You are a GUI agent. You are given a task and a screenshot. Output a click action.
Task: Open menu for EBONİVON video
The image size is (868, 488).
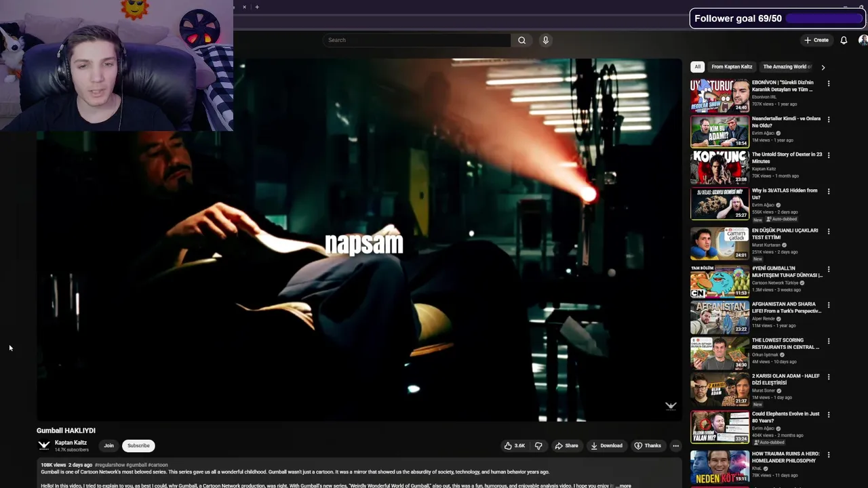pyautogui.click(x=828, y=83)
